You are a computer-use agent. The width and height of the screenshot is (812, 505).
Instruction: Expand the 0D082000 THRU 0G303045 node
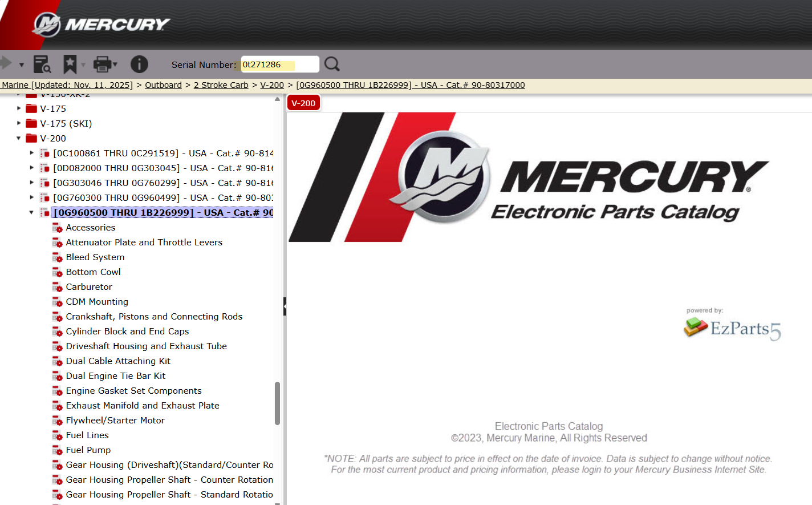(32, 167)
